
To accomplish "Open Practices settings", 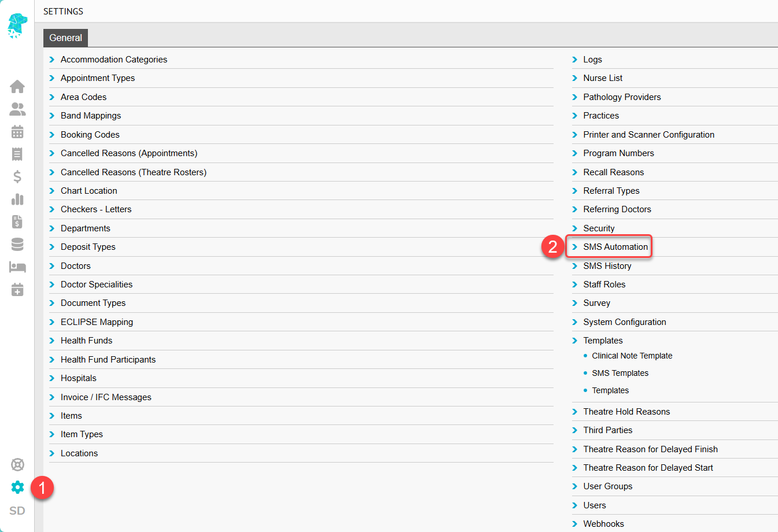I will (601, 116).
